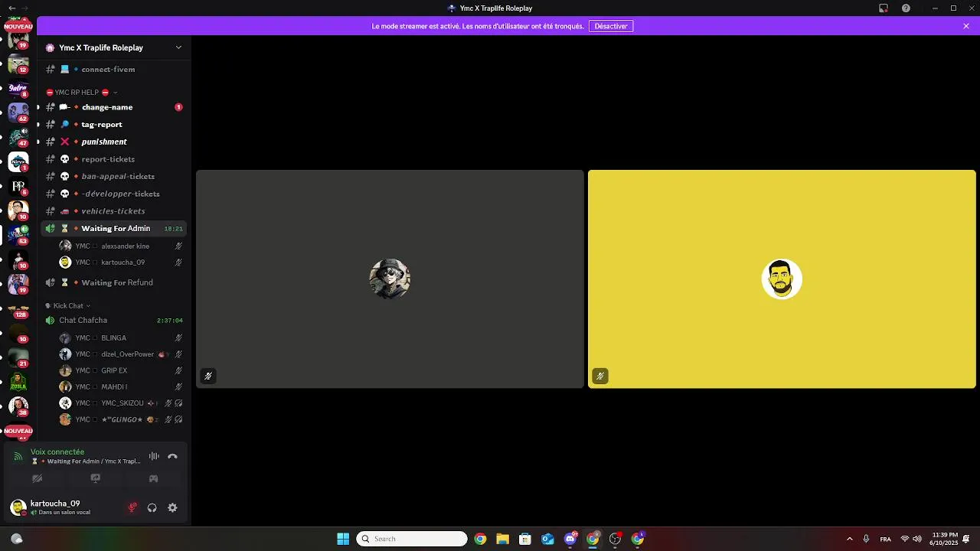Open the Niryx server icon
980x551 pixels.
[x=18, y=161]
